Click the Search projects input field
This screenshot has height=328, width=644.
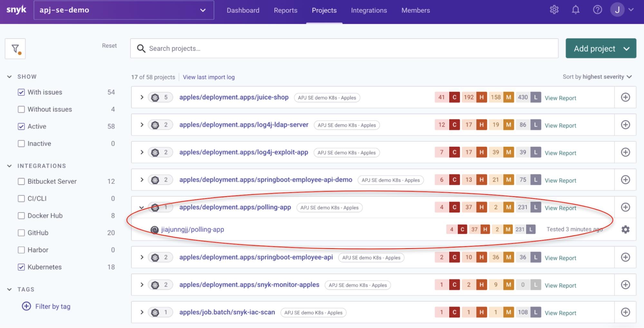[344, 48]
